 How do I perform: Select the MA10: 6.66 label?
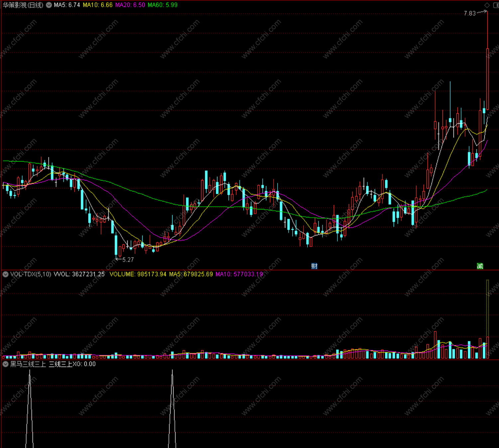point(98,5)
